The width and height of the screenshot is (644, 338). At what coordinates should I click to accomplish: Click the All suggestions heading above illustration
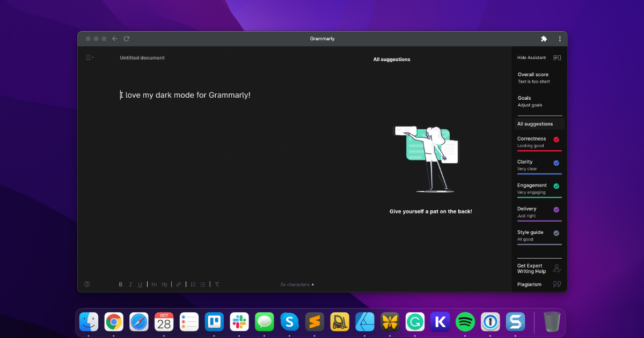[392, 60]
